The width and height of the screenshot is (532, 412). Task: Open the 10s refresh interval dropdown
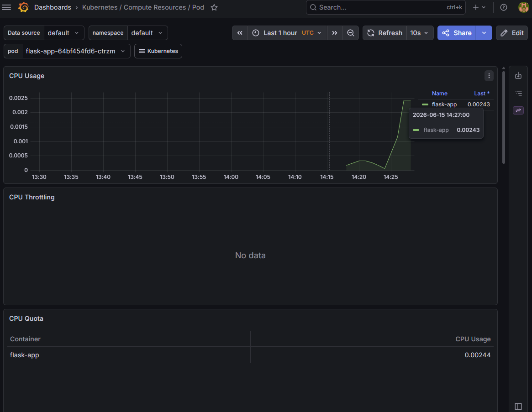click(419, 33)
